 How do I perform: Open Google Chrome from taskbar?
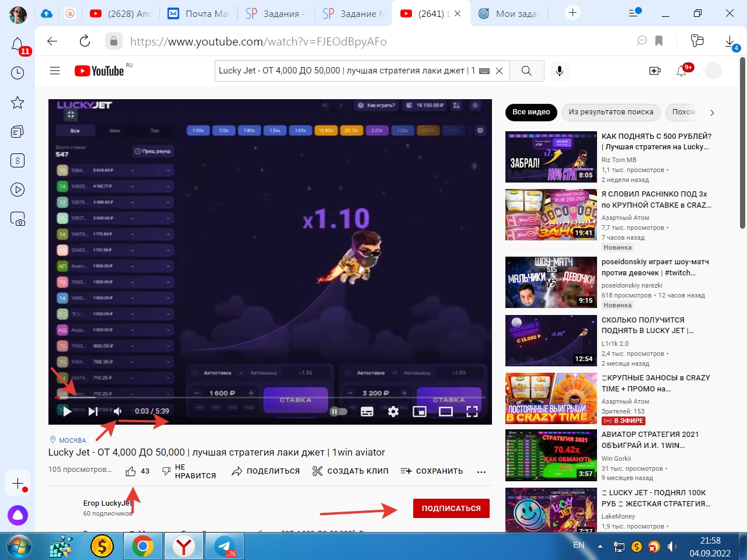pyautogui.click(x=142, y=547)
